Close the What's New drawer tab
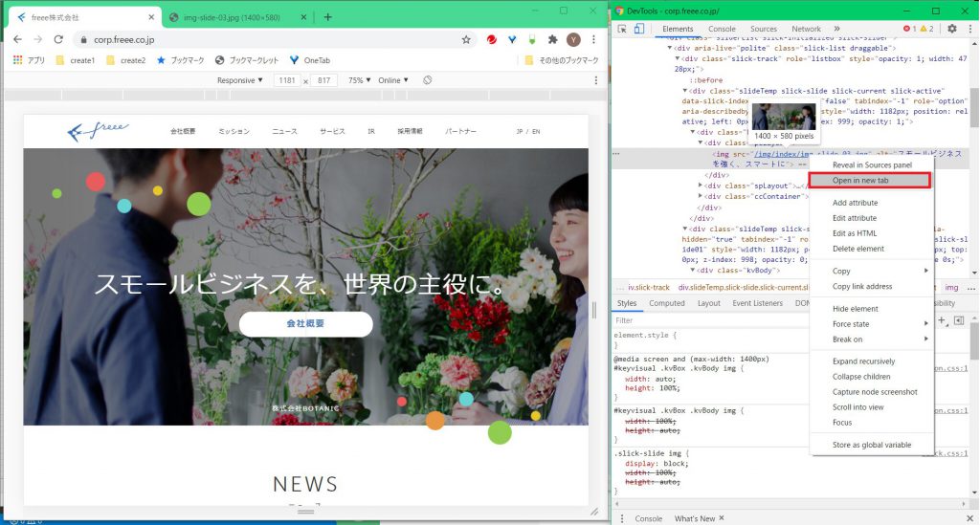Viewport: 980px width, 525px height. [x=722, y=518]
